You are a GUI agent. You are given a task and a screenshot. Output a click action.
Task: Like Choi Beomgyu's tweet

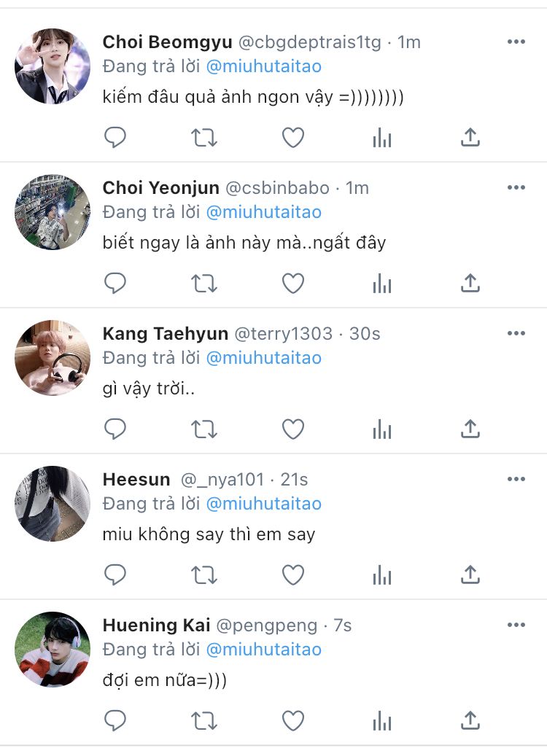coord(293,137)
